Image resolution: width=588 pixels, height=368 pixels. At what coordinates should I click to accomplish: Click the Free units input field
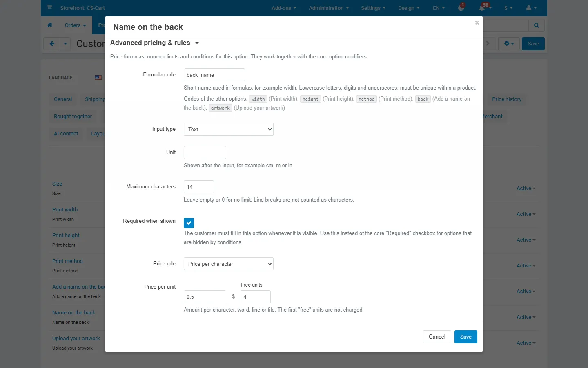[x=256, y=297]
